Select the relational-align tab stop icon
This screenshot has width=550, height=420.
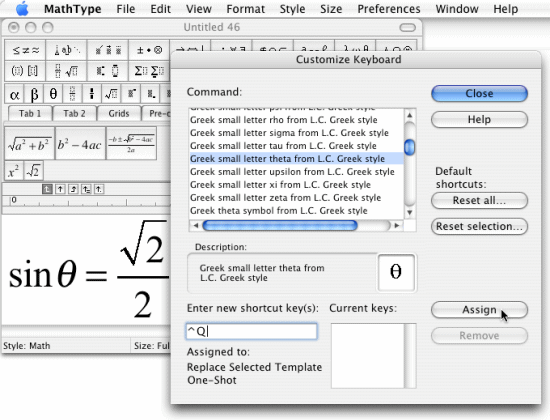pyautogui.click(x=86, y=189)
